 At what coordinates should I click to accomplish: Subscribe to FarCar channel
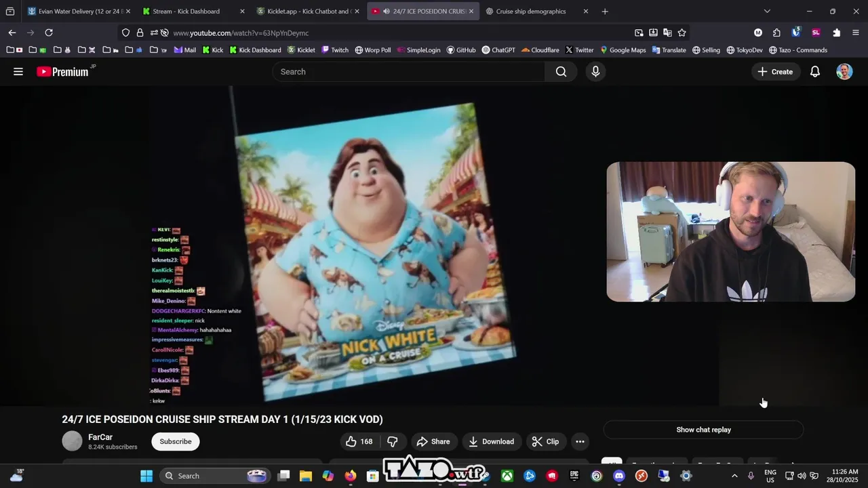pos(176,442)
